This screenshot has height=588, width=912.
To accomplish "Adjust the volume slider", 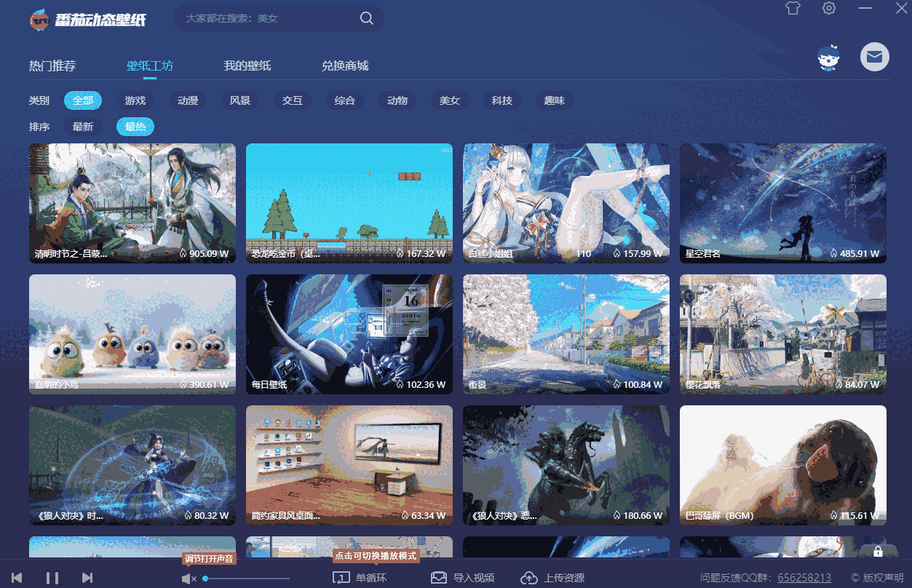I will [x=247, y=579].
